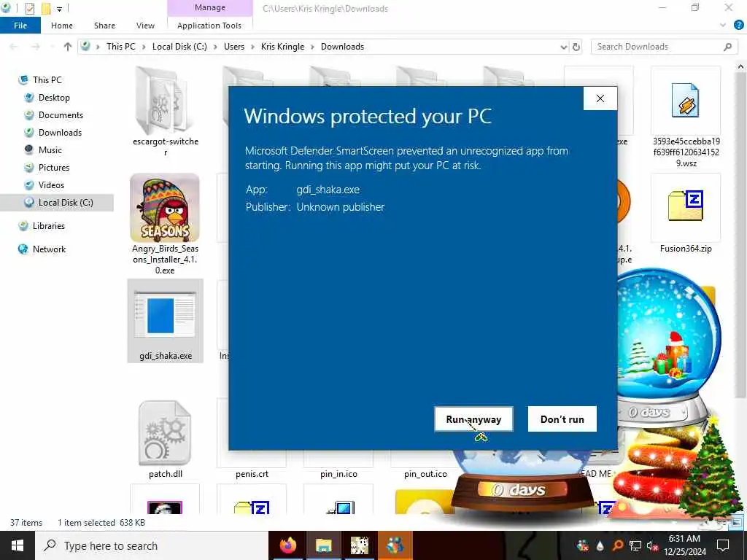
Task: Select the View ribbon tab
Action: [145, 26]
